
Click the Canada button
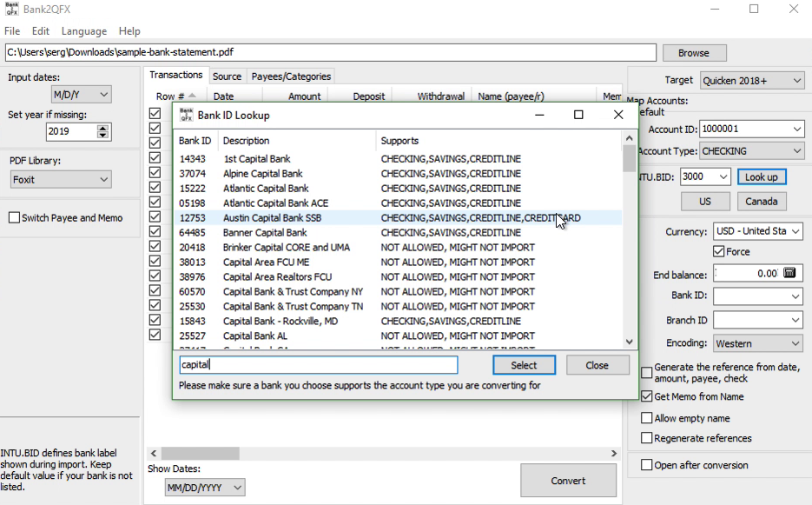762,201
